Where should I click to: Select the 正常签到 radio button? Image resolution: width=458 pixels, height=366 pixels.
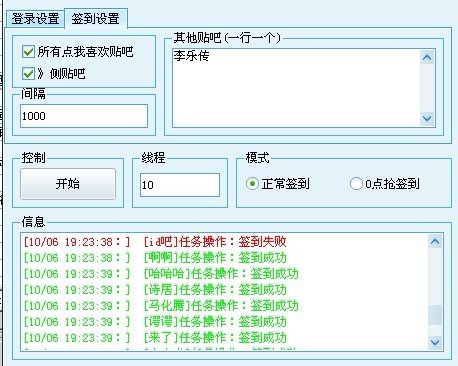coord(252,184)
